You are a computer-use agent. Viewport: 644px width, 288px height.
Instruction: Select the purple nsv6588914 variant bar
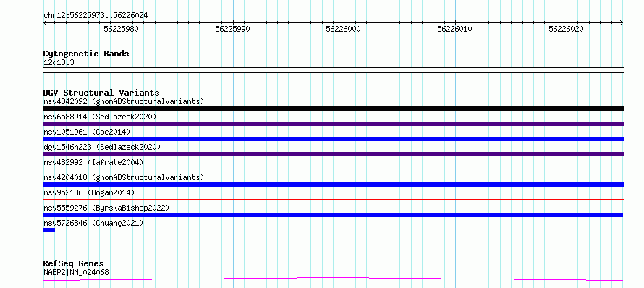click(x=333, y=124)
